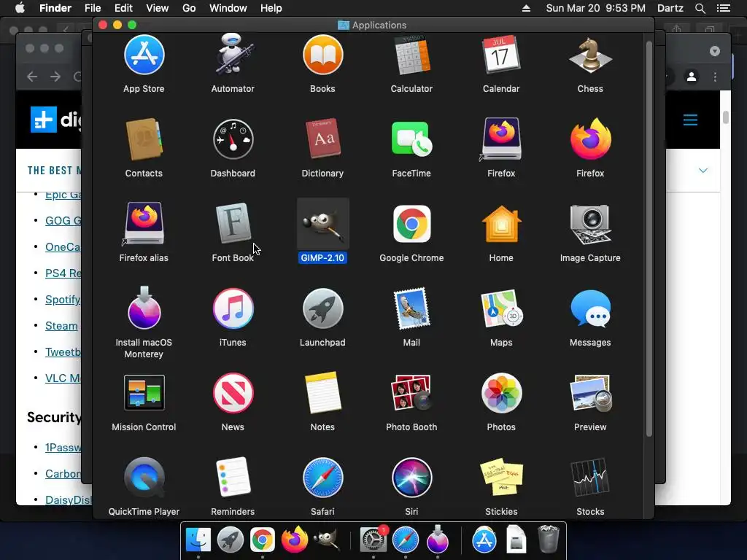Select the Google Chrome app icon
The width and height of the screenshot is (747, 560).
411,224
